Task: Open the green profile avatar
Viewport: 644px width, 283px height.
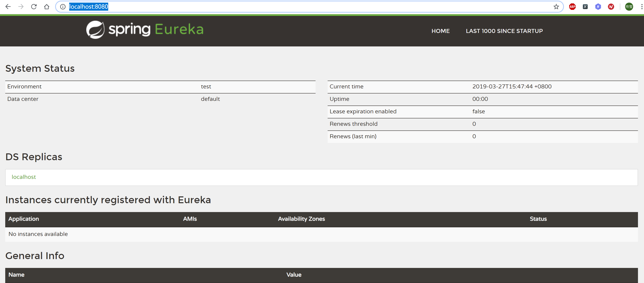Action: tap(629, 7)
